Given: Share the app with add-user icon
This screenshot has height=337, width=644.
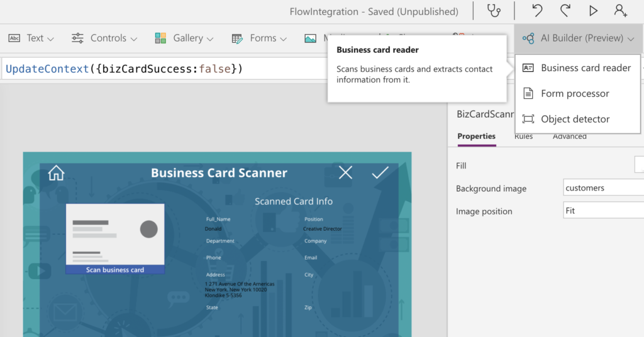Looking at the screenshot, I should [x=621, y=11].
